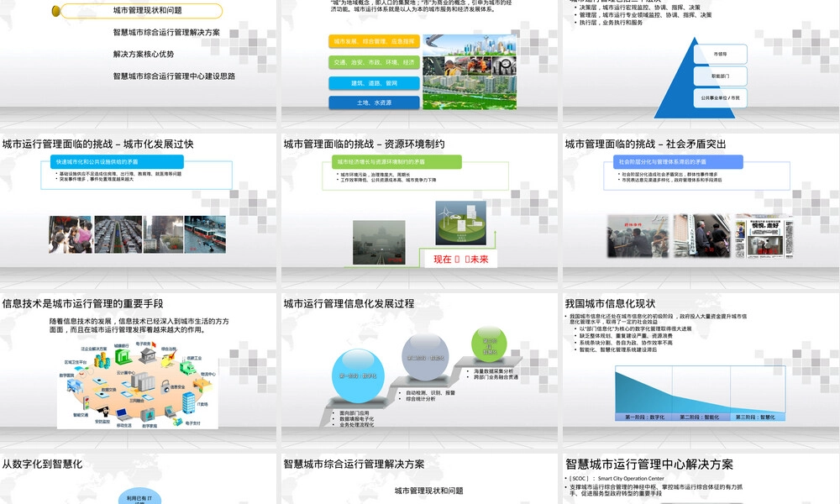
Task: Select title 城市运行管理面临的挑战 – 城市化发展过快
Action: coord(98,144)
